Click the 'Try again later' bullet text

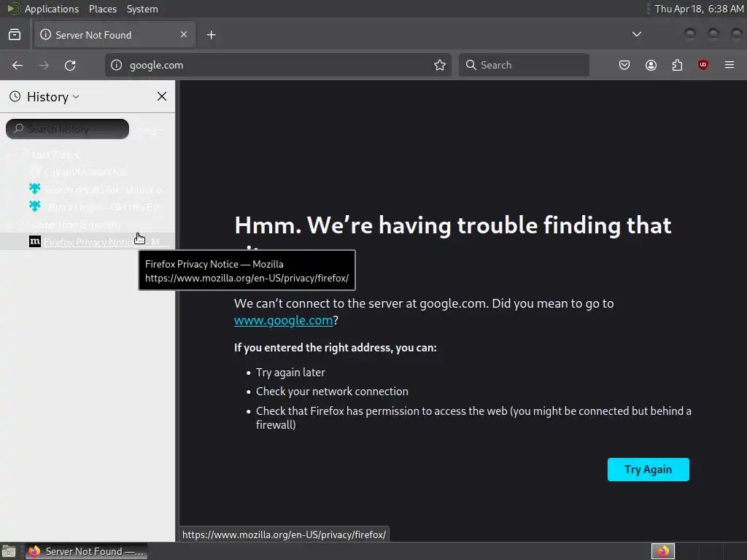(x=290, y=373)
